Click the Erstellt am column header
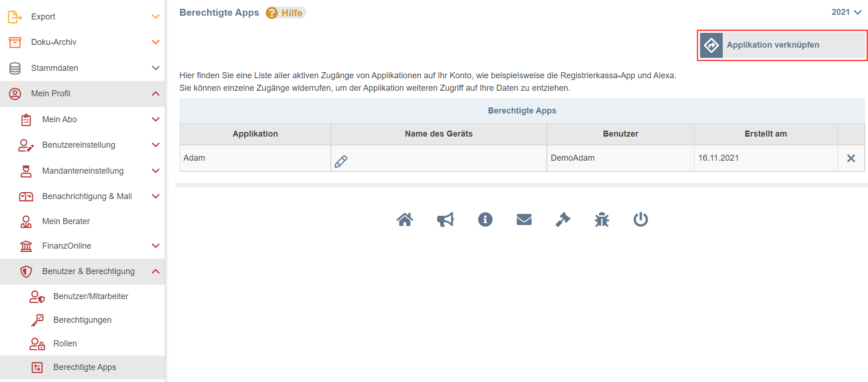This screenshot has width=868, height=382. 766,134
